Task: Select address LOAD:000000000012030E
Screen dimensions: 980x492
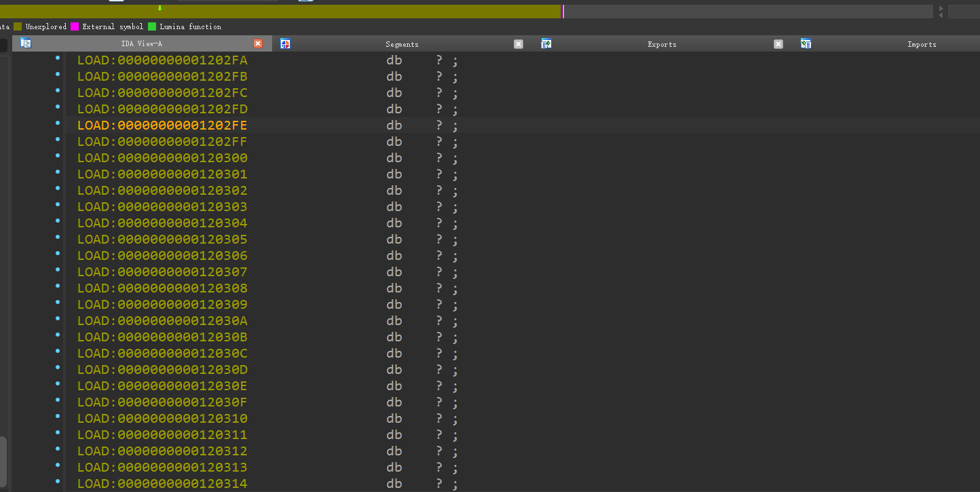Action: tap(162, 386)
